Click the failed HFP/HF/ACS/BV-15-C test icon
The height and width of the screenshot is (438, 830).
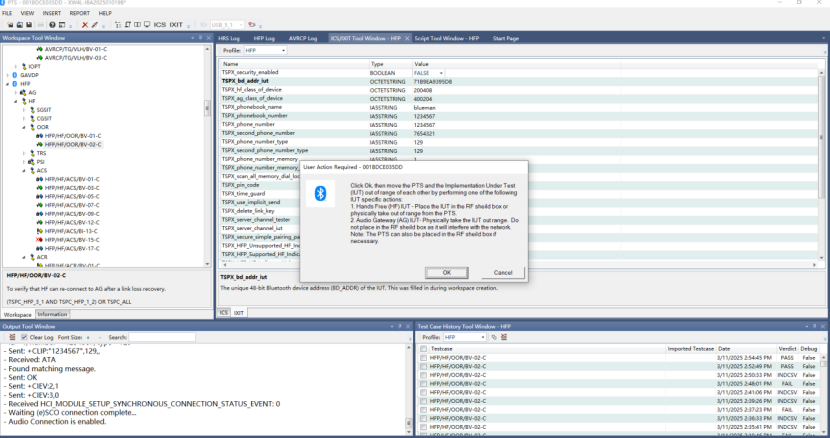pos(39,240)
